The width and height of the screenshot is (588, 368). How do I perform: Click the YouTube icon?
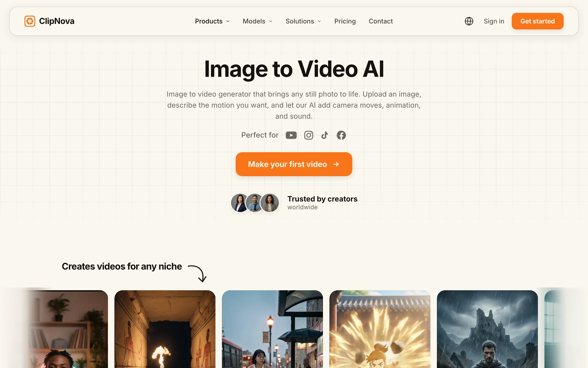[291, 135]
